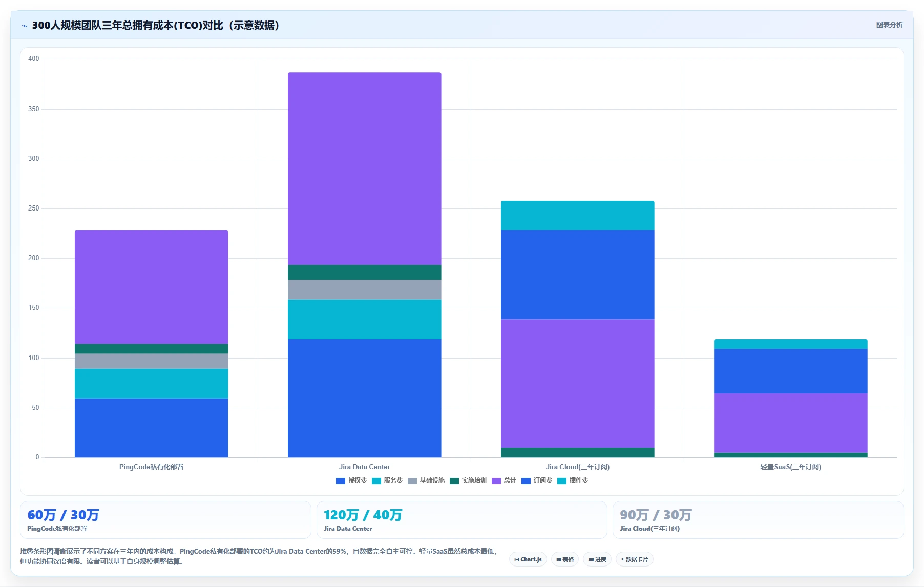Click the x-axis label Jira Data Center
Image resolution: width=924 pixels, height=587 pixels.
(x=364, y=467)
